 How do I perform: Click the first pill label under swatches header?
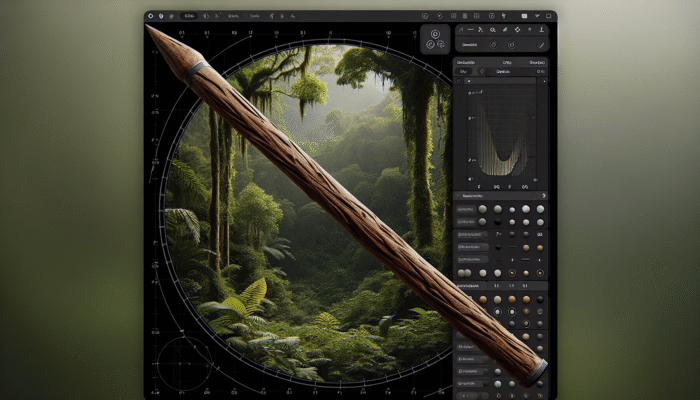(466, 208)
